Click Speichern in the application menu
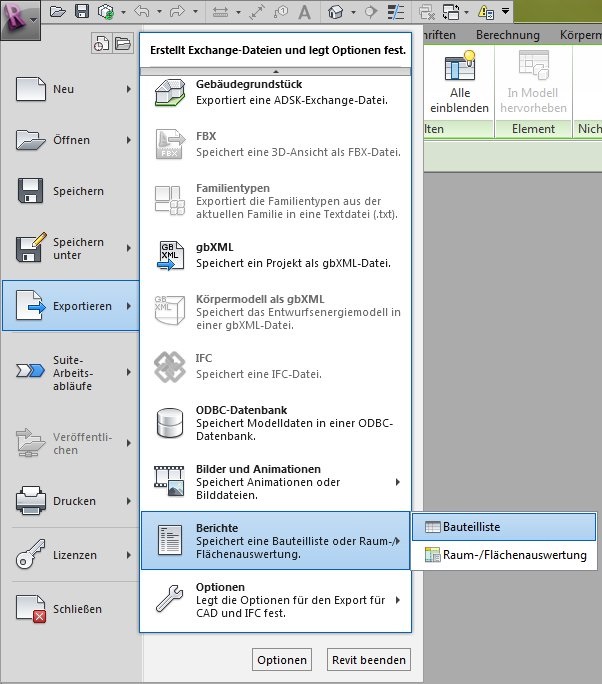This screenshot has height=684, width=602. click(70, 191)
